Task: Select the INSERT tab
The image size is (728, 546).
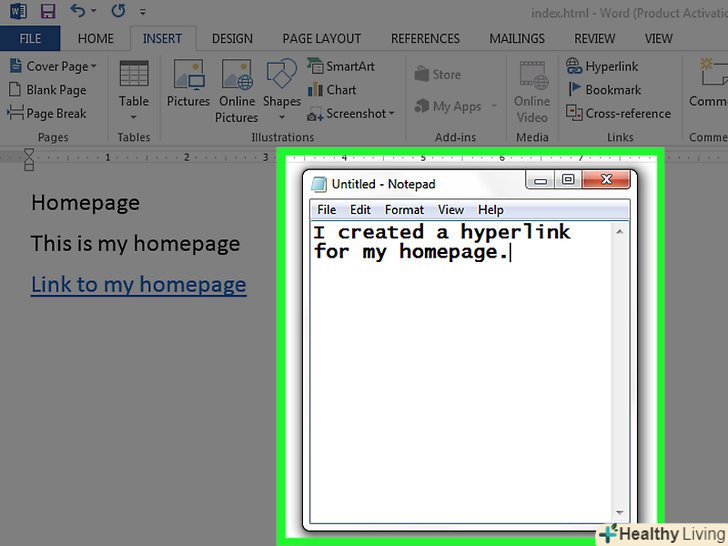Action: click(162, 39)
